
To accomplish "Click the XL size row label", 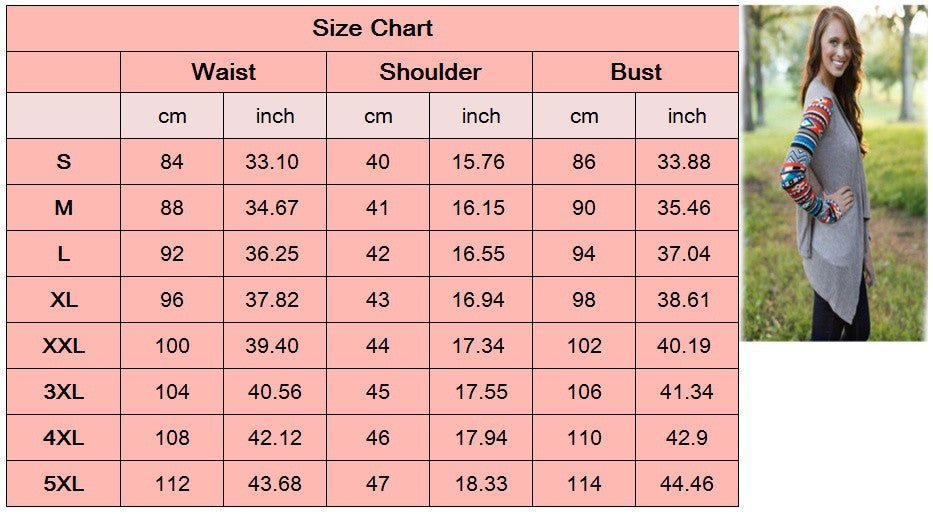I will click(x=64, y=300).
